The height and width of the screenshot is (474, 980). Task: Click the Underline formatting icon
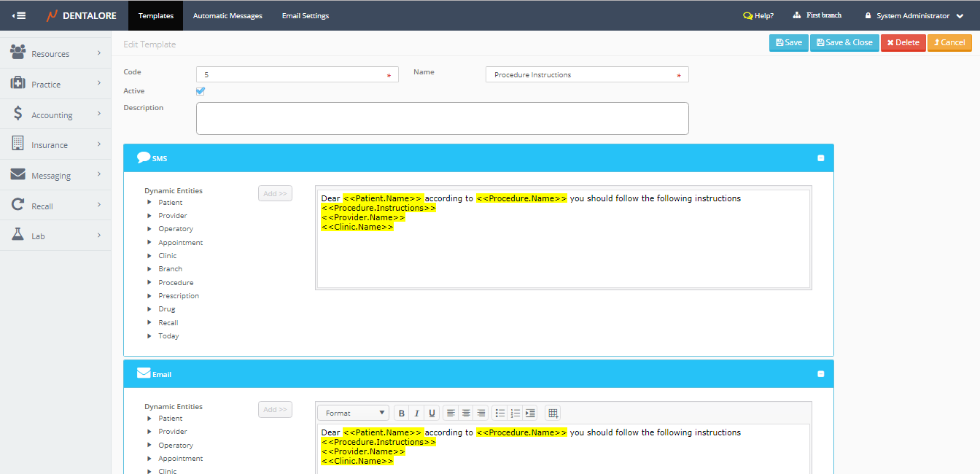pyautogui.click(x=432, y=413)
